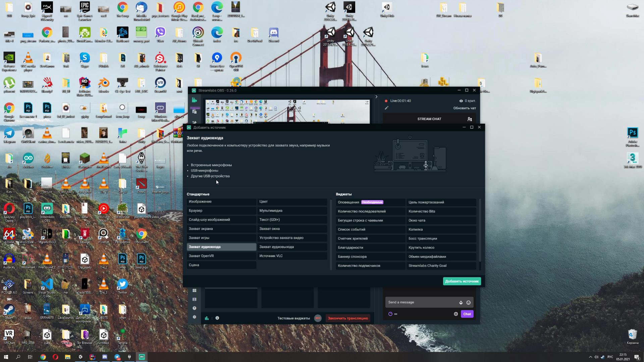Image resolution: width=644 pixels, height=362 pixels.
Task: Select Текст (GDI+) source
Action: pyautogui.click(x=292, y=220)
